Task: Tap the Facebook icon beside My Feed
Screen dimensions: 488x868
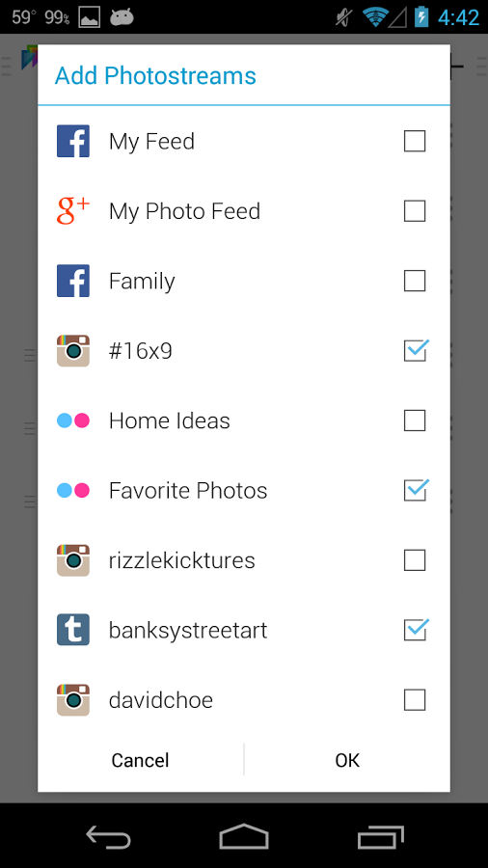Action: (73, 141)
